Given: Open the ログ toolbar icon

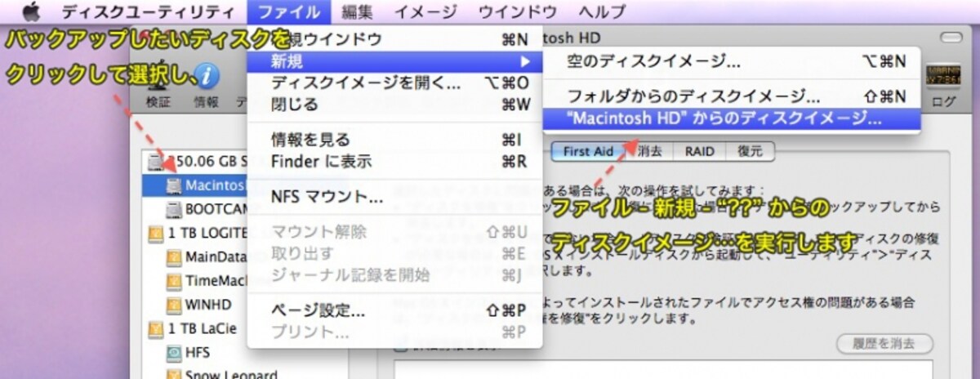Looking at the screenshot, I should pos(942,75).
